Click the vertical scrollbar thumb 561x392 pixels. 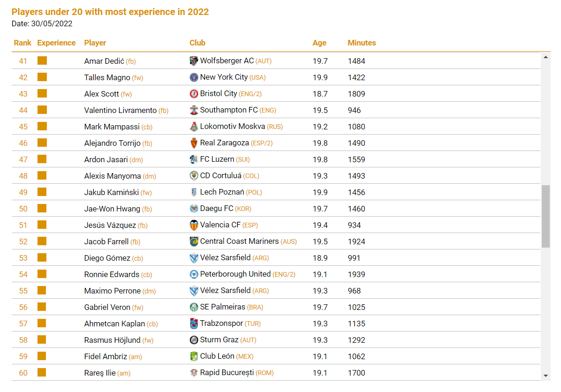546,216
